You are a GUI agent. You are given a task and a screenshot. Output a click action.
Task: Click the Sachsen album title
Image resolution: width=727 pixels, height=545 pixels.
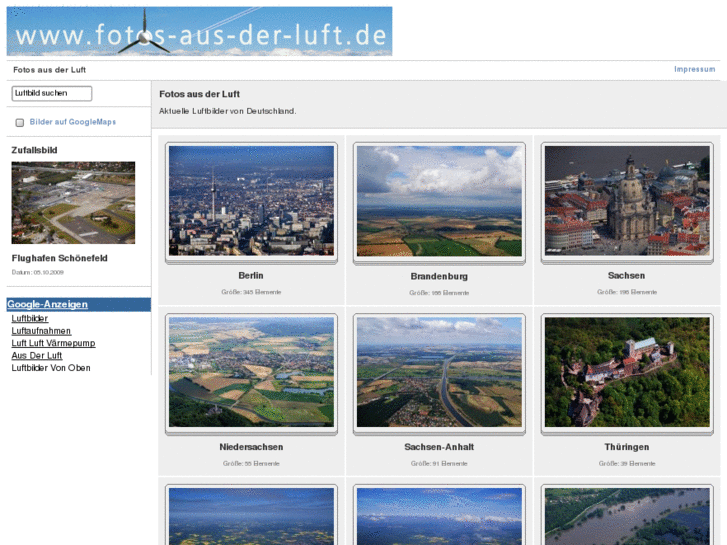tap(626, 276)
